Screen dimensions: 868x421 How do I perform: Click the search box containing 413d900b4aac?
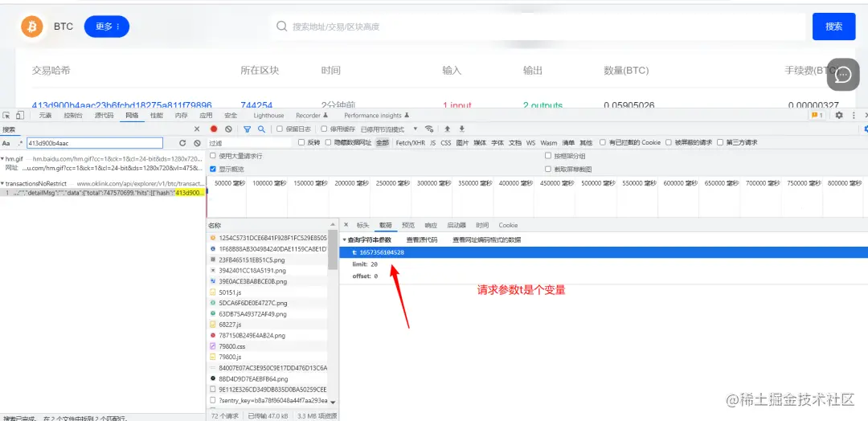pyautogui.click(x=95, y=143)
